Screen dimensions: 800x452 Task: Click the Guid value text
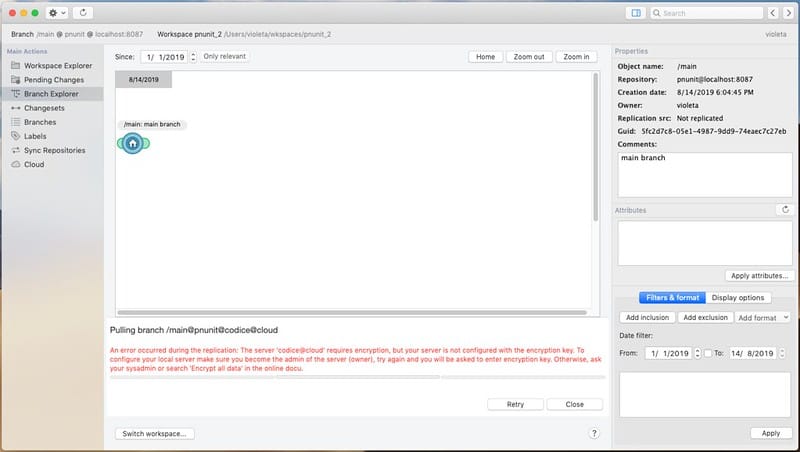click(x=713, y=132)
